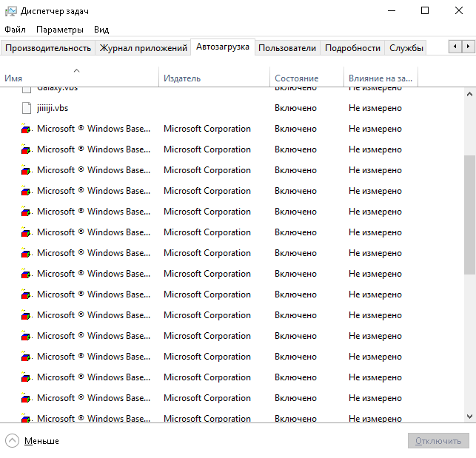Image resolution: width=476 pixels, height=458 pixels.
Task: Toggle sort order arrow above Имя column
Action: tap(76, 71)
